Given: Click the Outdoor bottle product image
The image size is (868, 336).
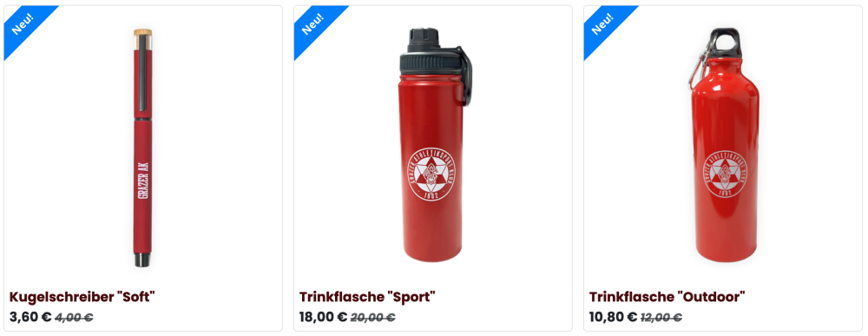Looking at the screenshot, I should [724, 145].
